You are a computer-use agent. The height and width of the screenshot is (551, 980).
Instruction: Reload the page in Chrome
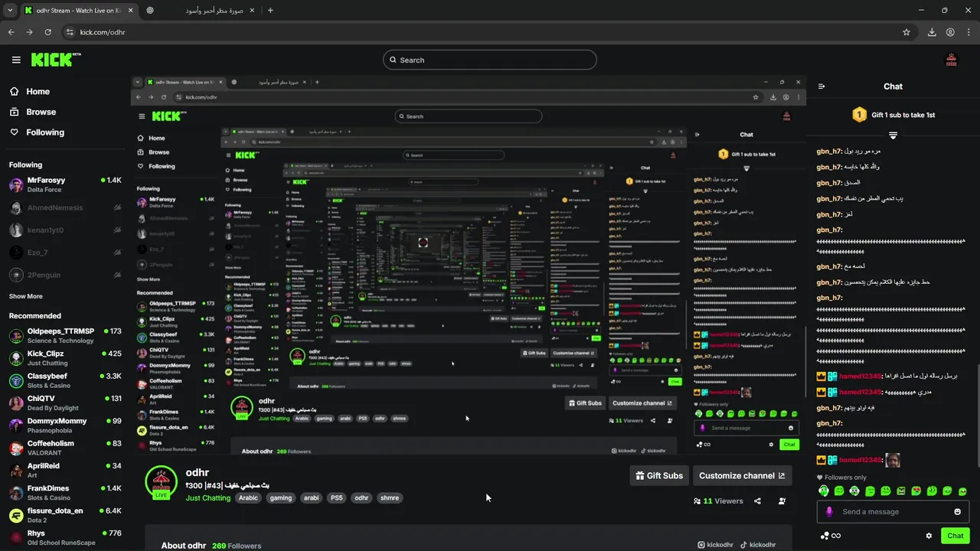(47, 32)
